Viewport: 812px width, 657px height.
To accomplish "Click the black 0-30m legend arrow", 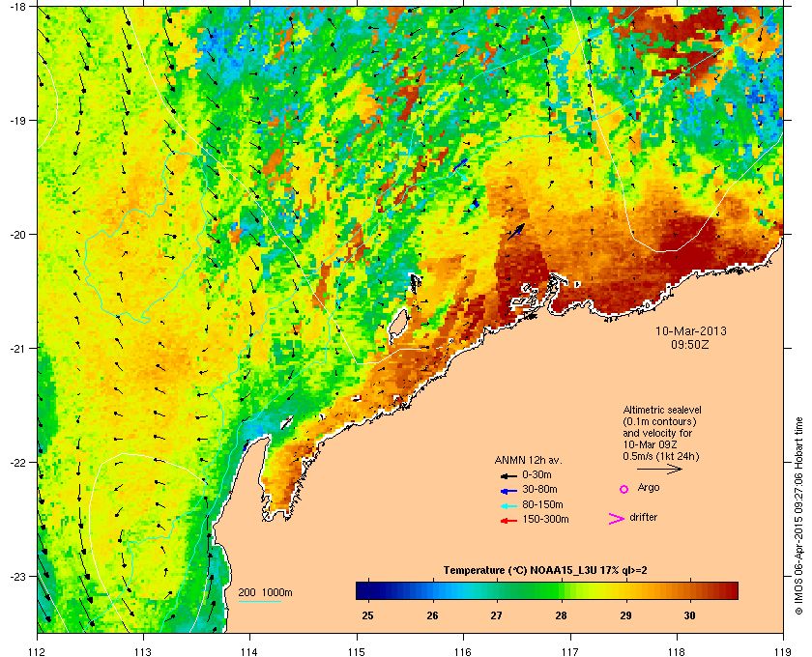I will coord(508,475).
